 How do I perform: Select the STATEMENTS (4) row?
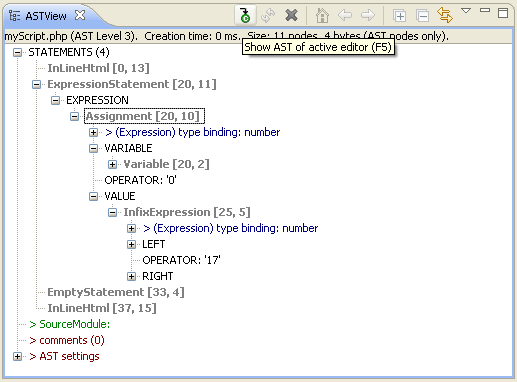(69, 52)
